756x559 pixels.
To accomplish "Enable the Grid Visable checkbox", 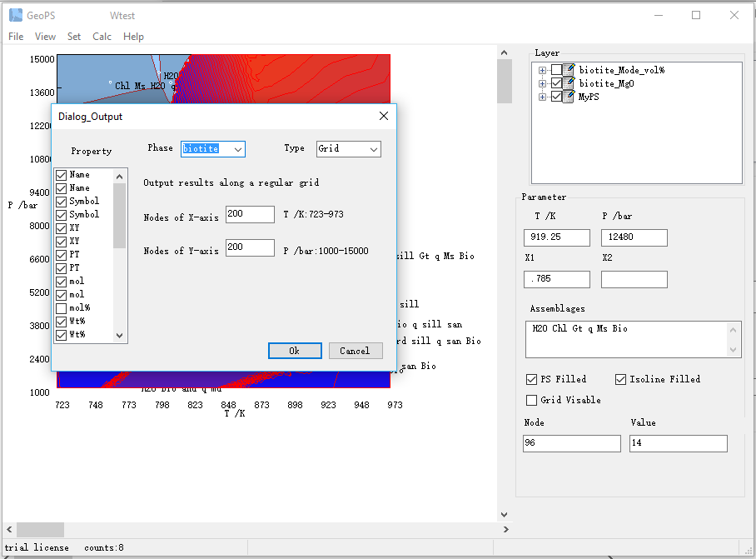I will pyautogui.click(x=532, y=400).
